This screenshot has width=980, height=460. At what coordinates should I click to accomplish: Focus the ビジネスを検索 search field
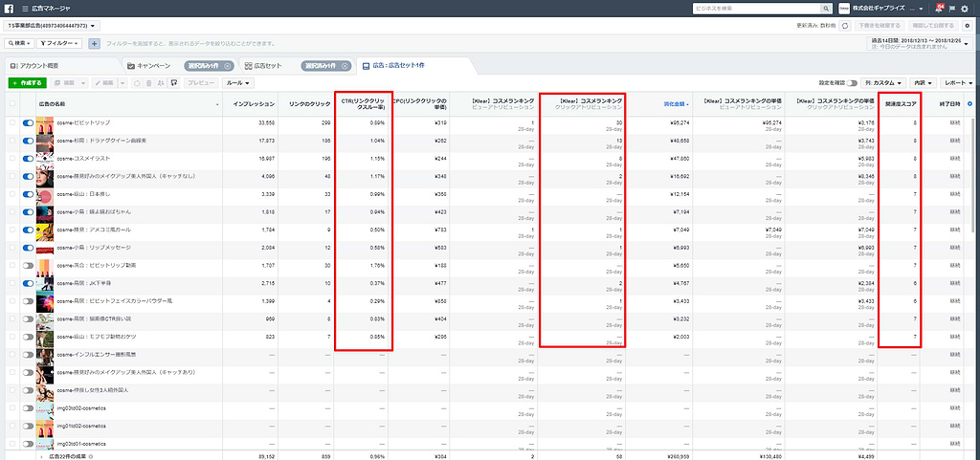(756, 9)
